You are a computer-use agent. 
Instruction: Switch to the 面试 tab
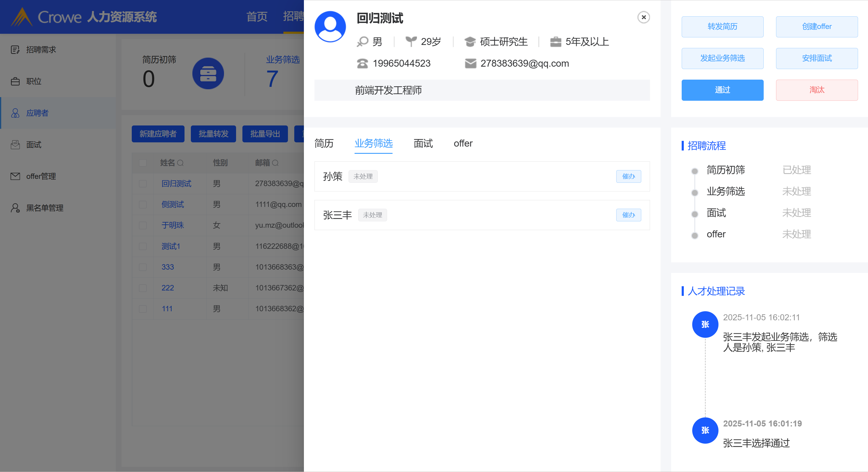[x=423, y=143]
